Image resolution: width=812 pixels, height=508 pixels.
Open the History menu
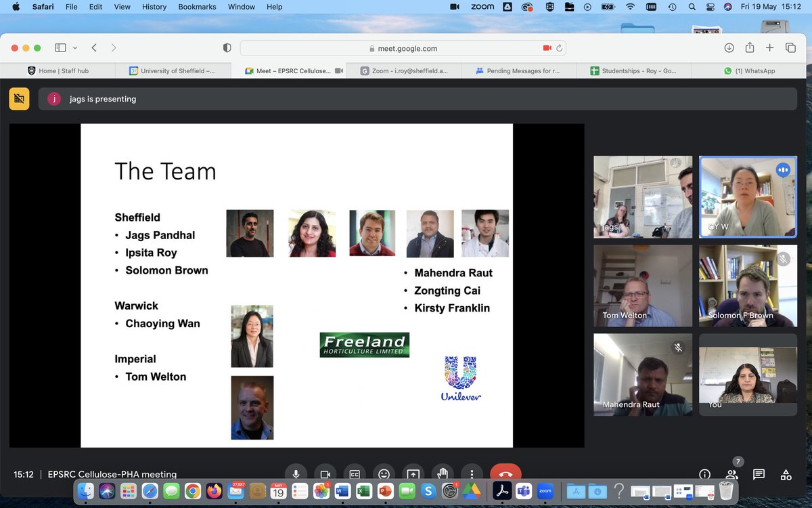coord(154,7)
